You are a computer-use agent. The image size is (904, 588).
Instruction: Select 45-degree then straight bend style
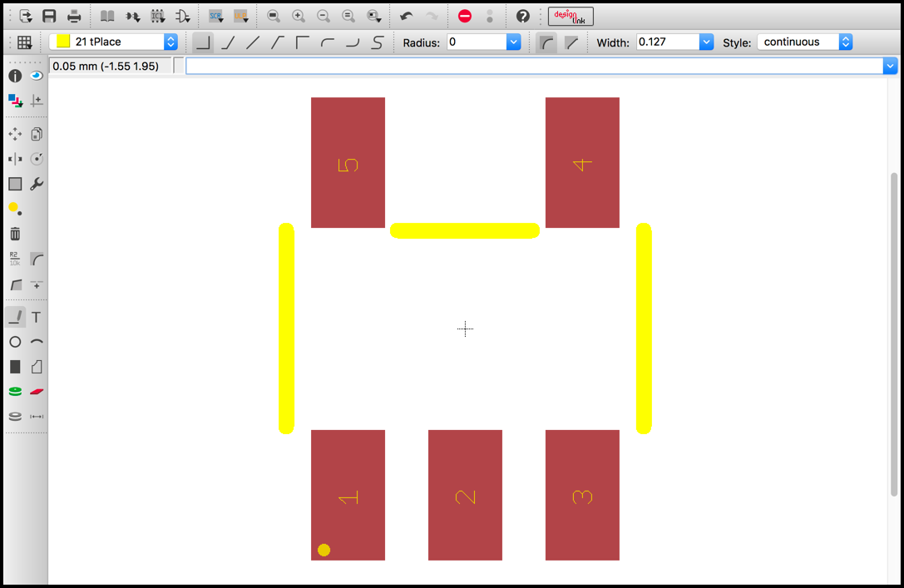click(x=229, y=42)
